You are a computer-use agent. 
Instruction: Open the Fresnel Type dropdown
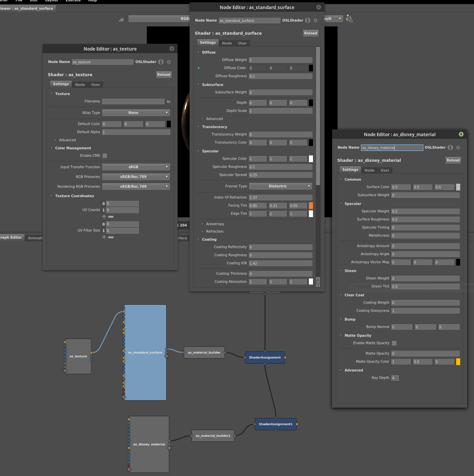(x=281, y=186)
